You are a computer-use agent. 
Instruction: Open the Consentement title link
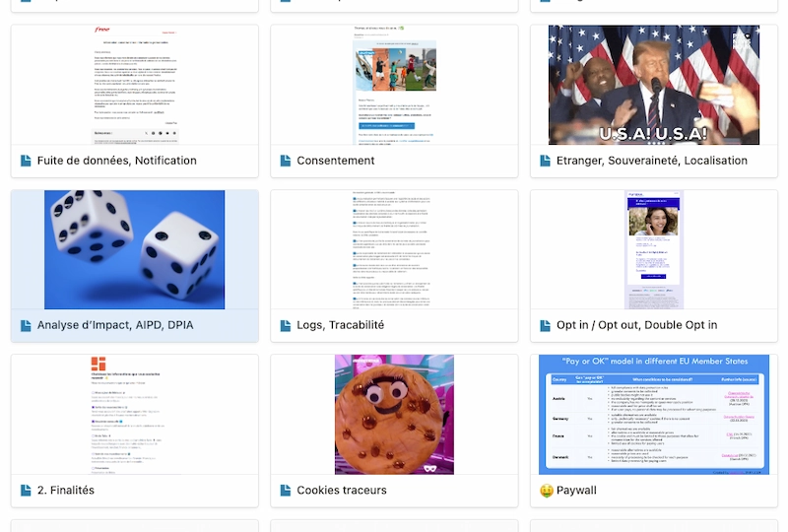(x=336, y=161)
